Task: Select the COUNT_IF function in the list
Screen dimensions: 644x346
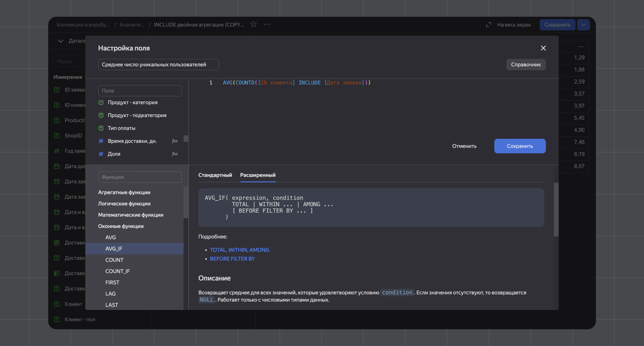Action: 118,271
